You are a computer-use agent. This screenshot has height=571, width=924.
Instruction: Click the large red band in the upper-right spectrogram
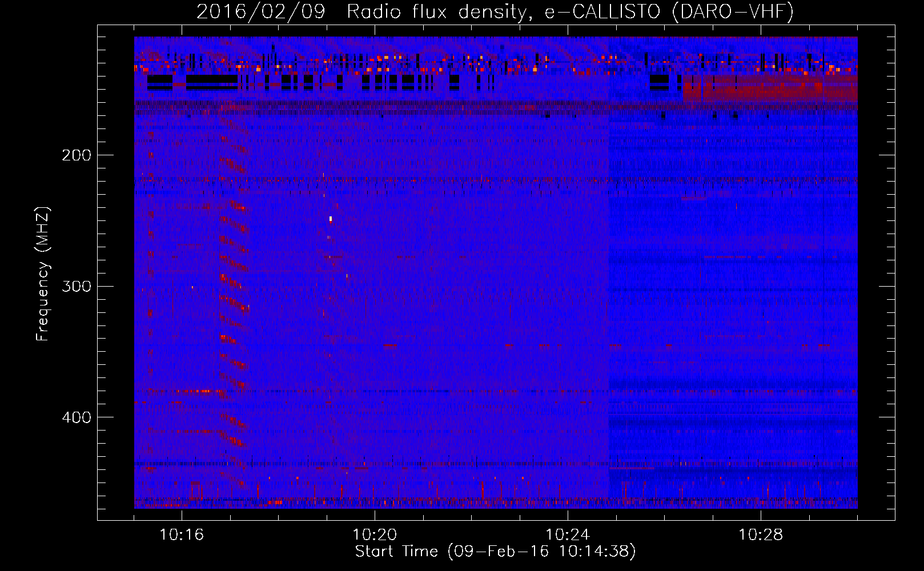770,89
